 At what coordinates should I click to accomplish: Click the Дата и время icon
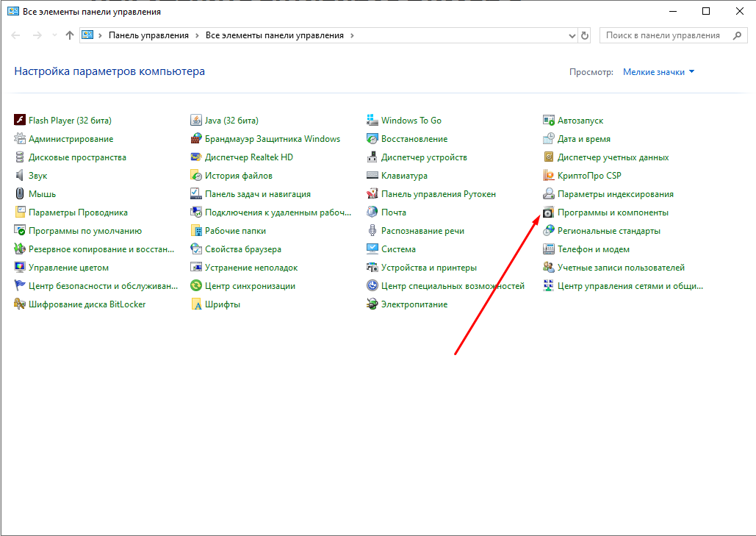tap(549, 138)
